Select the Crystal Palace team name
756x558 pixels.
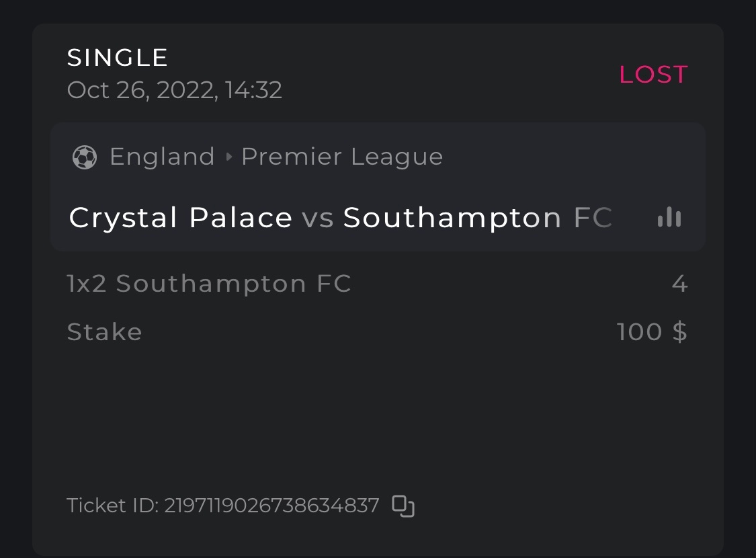click(180, 218)
